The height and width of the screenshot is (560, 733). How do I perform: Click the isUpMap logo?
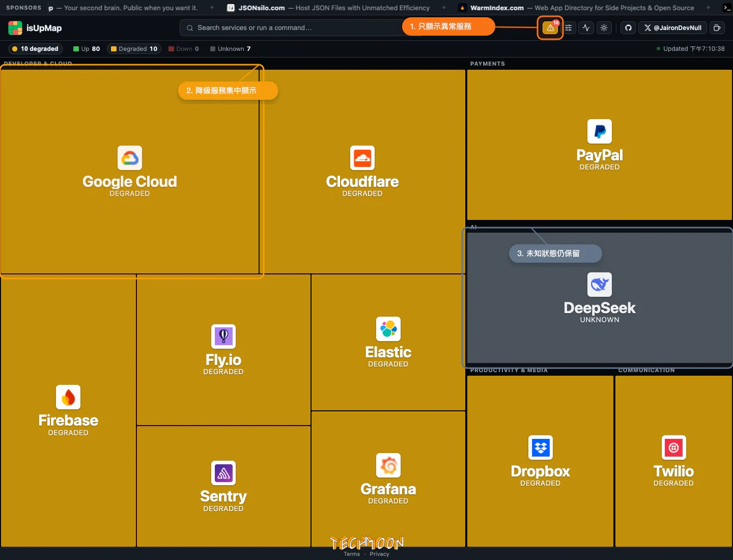[15, 28]
